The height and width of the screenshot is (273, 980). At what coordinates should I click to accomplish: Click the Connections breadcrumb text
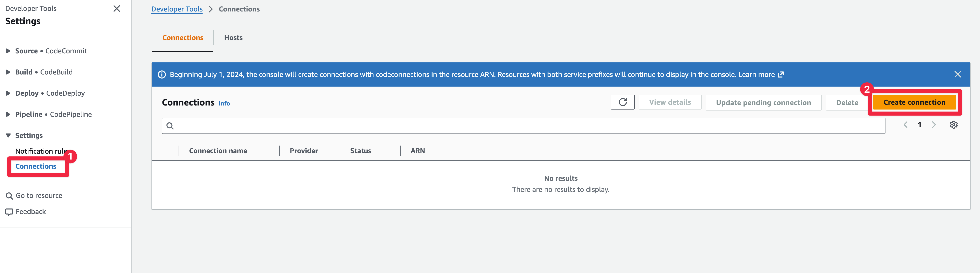tap(239, 9)
